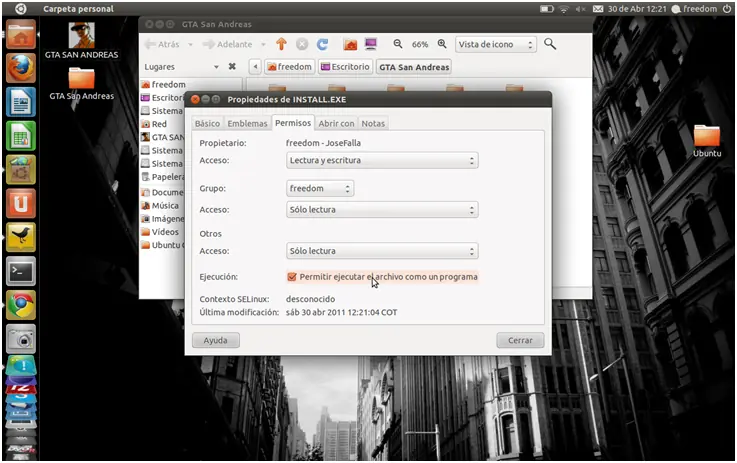Open the home folder launcher icon

21,34
